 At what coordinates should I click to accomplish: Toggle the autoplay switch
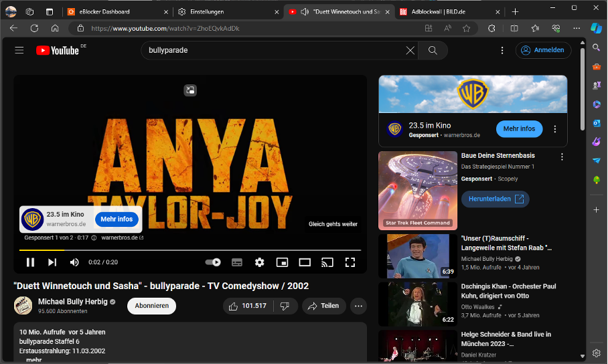(x=213, y=262)
